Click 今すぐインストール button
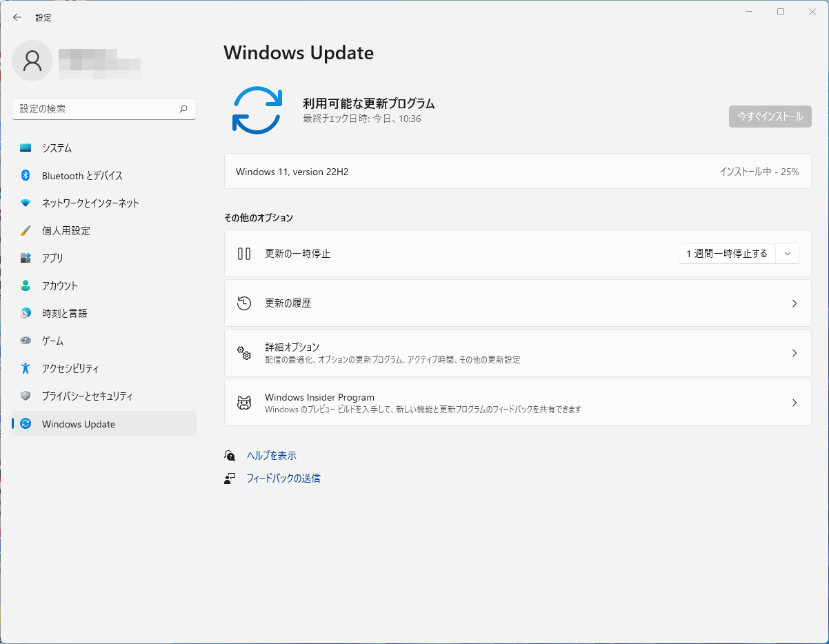 [x=770, y=117]
